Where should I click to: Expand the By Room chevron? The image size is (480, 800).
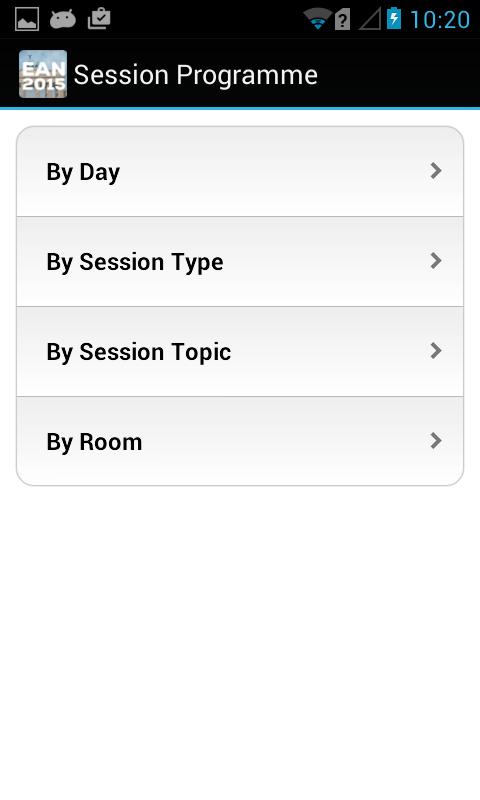tap(436, 440)
